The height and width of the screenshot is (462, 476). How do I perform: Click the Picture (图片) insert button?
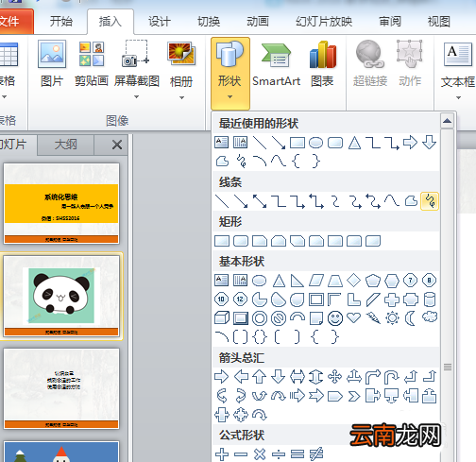tap(52, 64)
